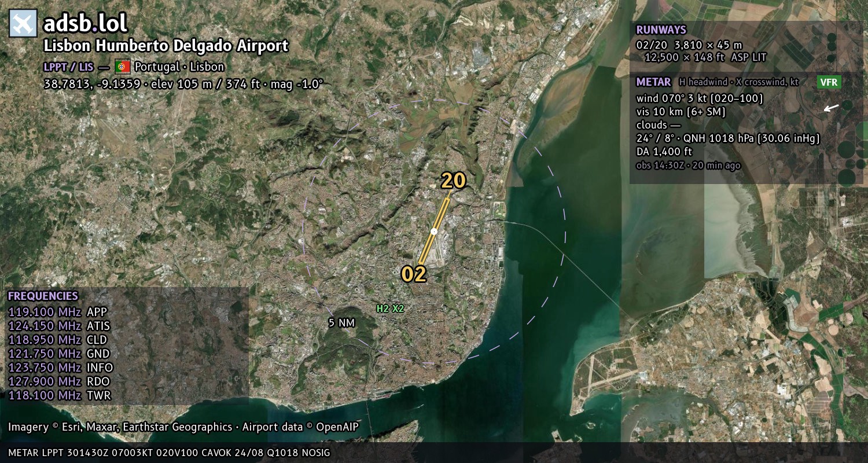
Task: Click the wind 070° 3 kt line
Action: [x=700, y=98]
